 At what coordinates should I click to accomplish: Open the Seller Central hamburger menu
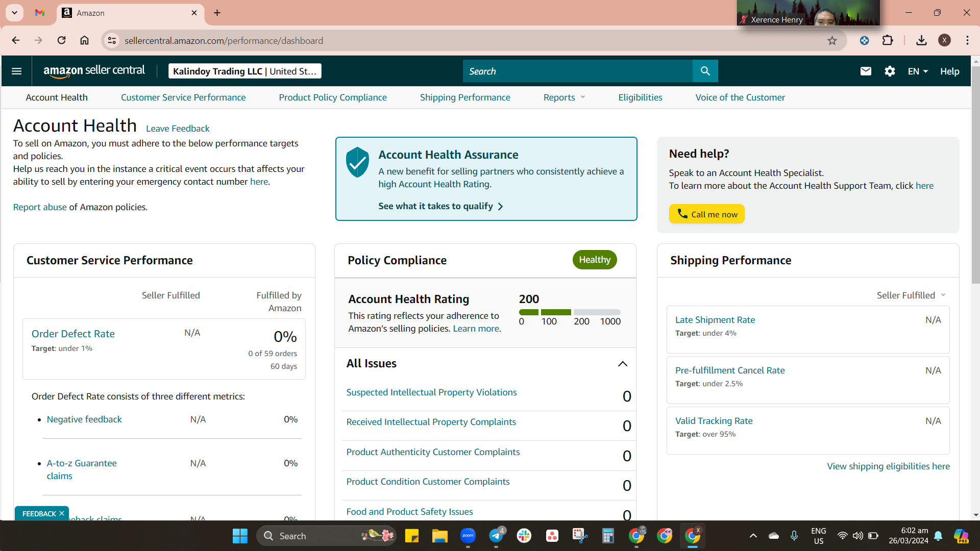16,71
